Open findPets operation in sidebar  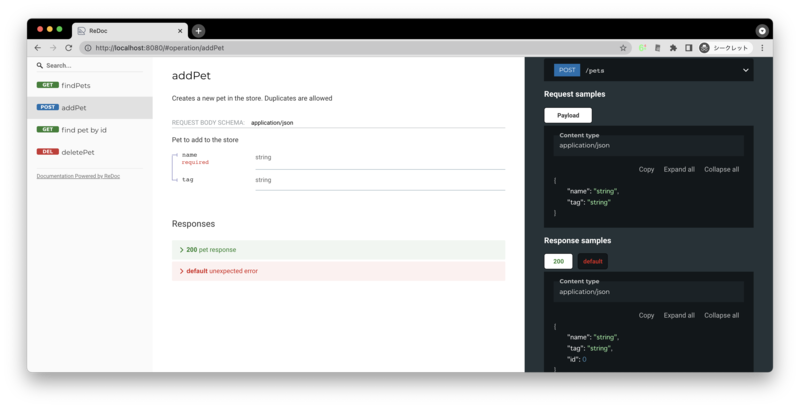click(90, 86)
